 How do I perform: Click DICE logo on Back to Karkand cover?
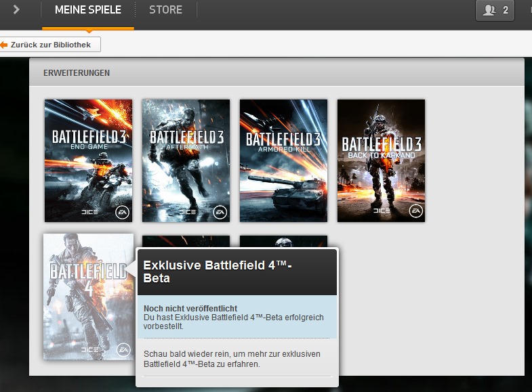[383, 213]
